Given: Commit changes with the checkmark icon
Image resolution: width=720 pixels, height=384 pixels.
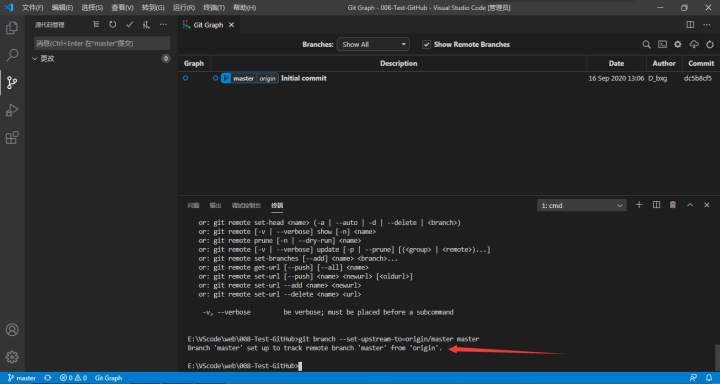Looking at the screenshot, I should pyautogui.click(x=129, y=25).
